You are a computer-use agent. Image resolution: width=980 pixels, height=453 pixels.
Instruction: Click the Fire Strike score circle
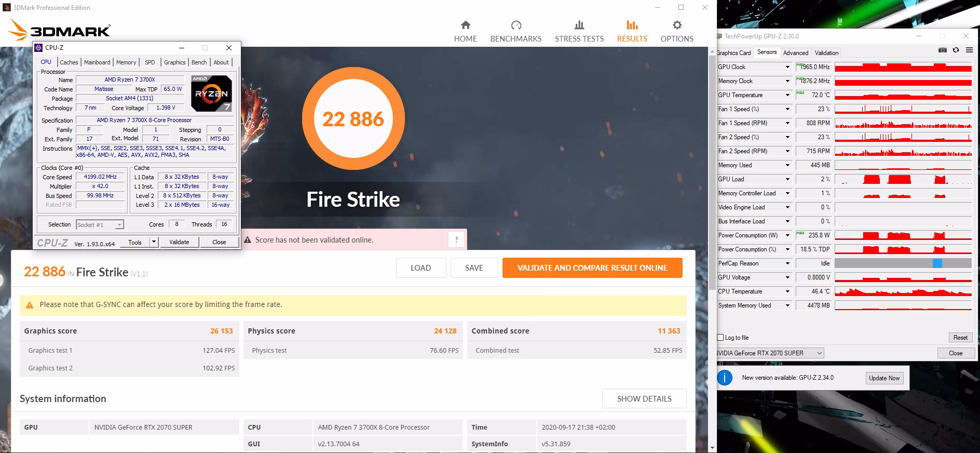pyautogui.click(x=353, y=119)
